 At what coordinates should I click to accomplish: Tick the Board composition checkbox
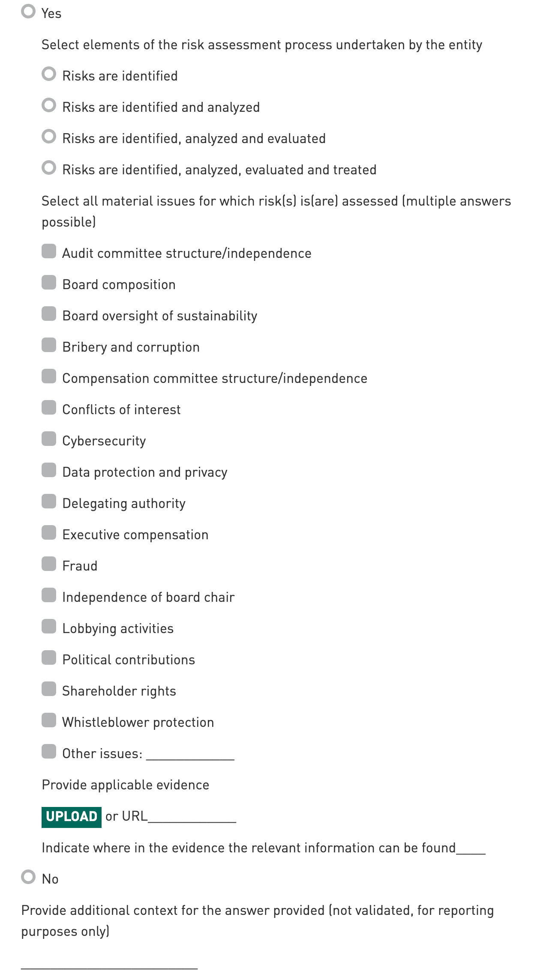pos(49,283)
